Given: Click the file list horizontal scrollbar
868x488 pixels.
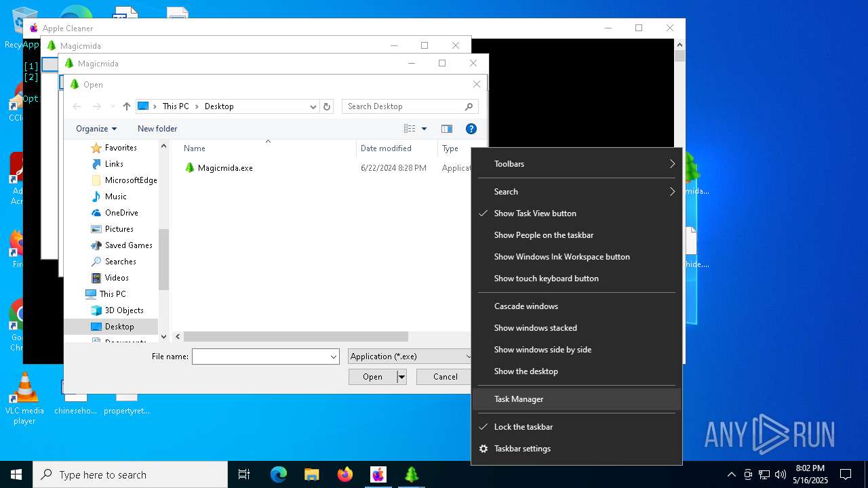Looking at the screenshot, I should click(296, 337).
